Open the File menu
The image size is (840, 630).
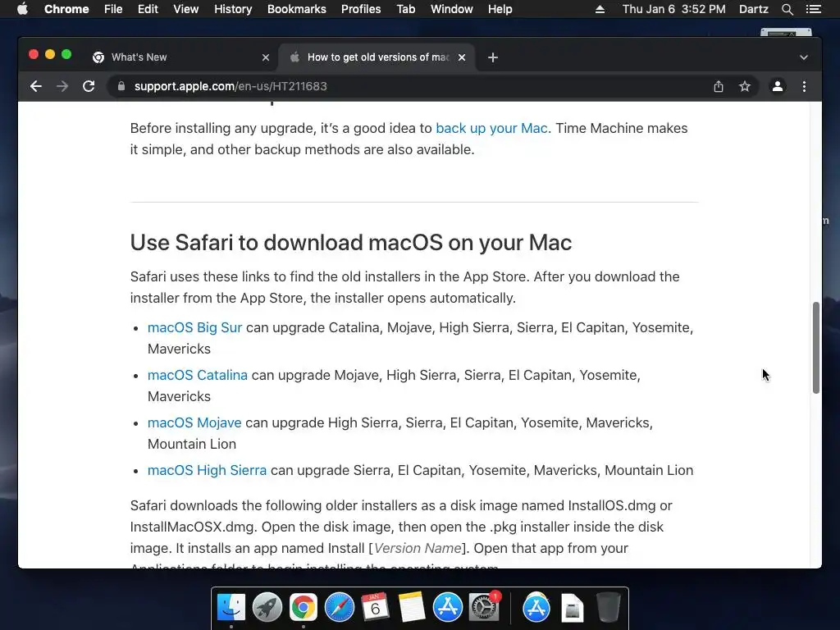tap(113, 9)
